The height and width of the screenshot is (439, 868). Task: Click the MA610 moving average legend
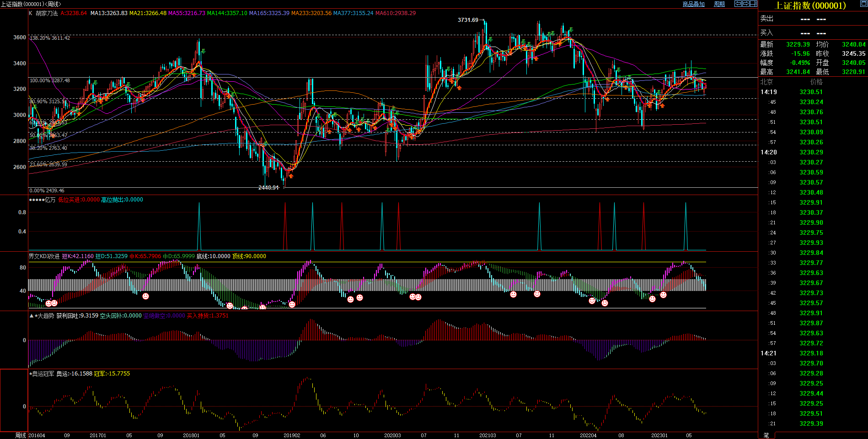point(396,13)
